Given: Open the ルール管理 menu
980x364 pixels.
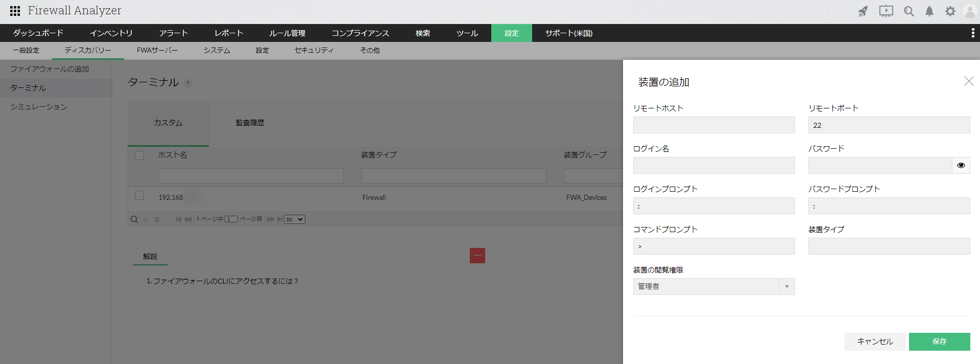Looking at the screenshot, I should [x=287, y=33].
